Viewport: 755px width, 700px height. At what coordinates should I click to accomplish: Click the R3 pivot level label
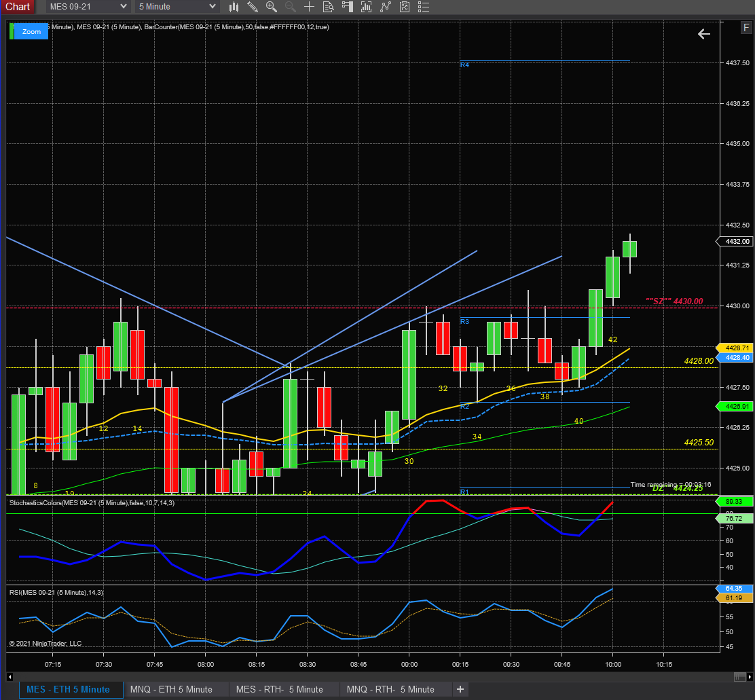464,321
